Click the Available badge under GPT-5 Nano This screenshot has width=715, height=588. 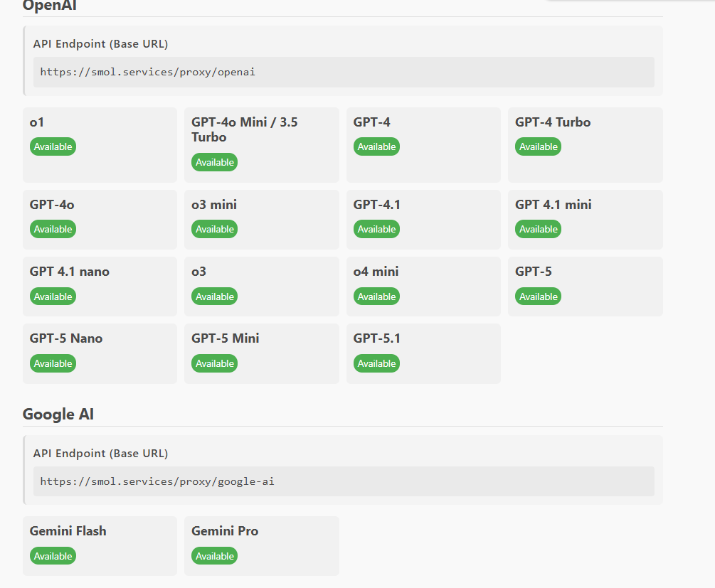click(x=53, y=364)
